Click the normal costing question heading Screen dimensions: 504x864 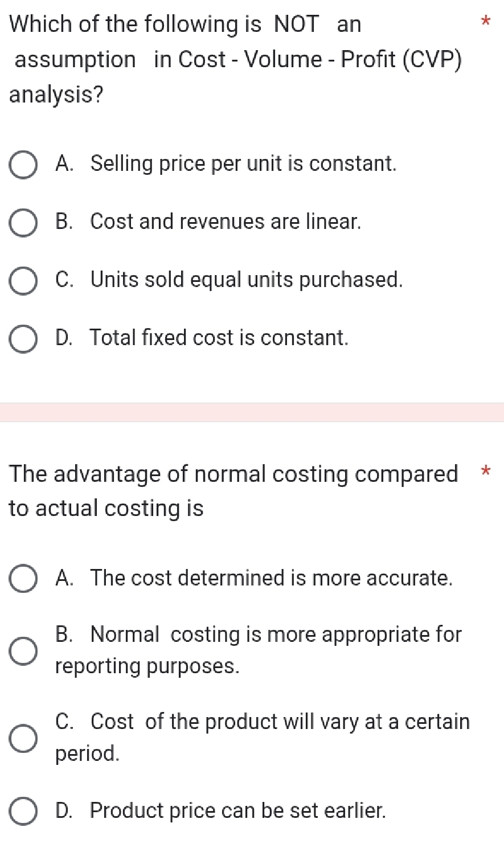click(x=233, y=490)
